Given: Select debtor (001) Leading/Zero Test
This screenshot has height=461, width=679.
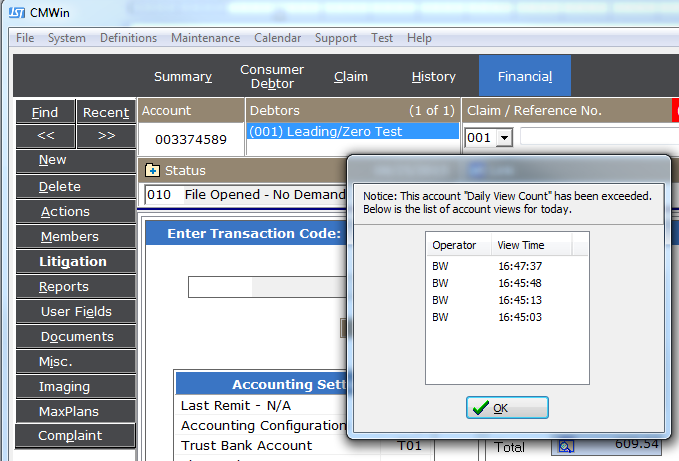Looking at the screenshot, I should pos(352,131).
